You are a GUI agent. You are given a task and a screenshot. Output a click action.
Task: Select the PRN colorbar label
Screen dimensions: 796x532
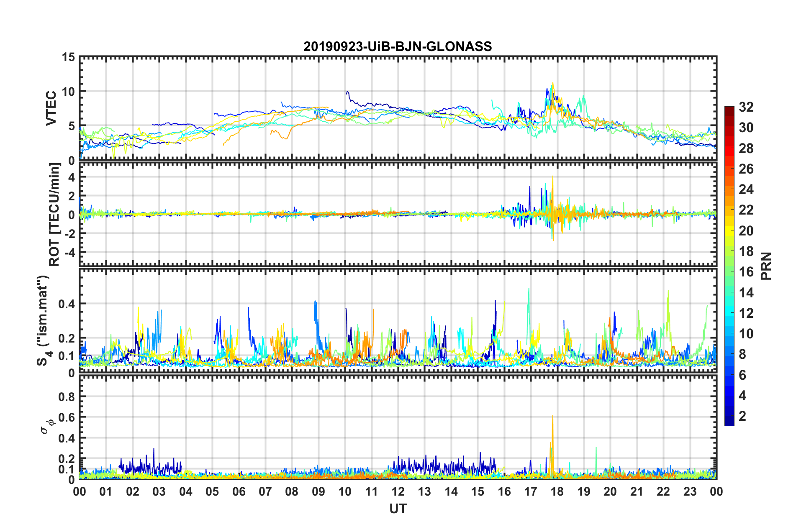766,266
